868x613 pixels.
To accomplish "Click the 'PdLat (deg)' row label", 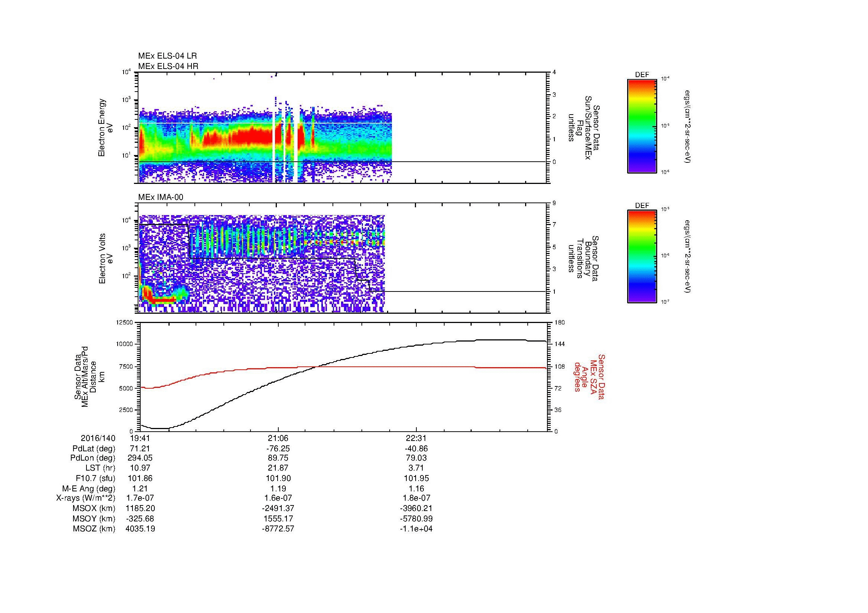I will pos(94,449).
